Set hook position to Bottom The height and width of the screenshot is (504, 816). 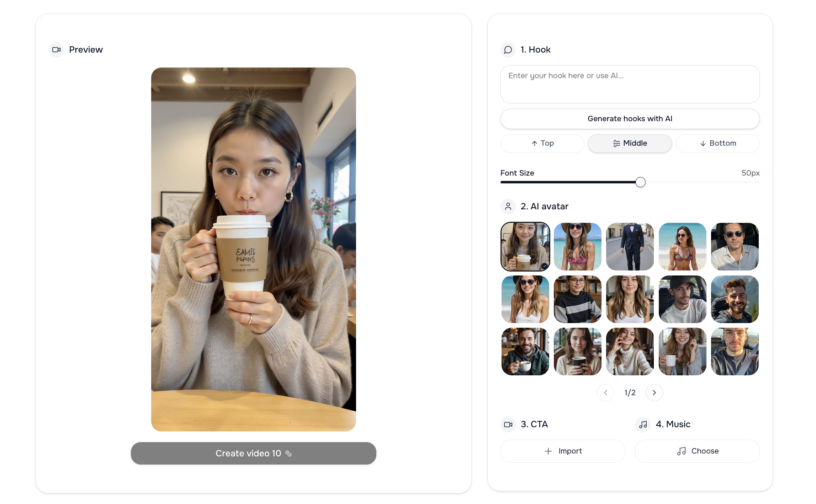717,143
